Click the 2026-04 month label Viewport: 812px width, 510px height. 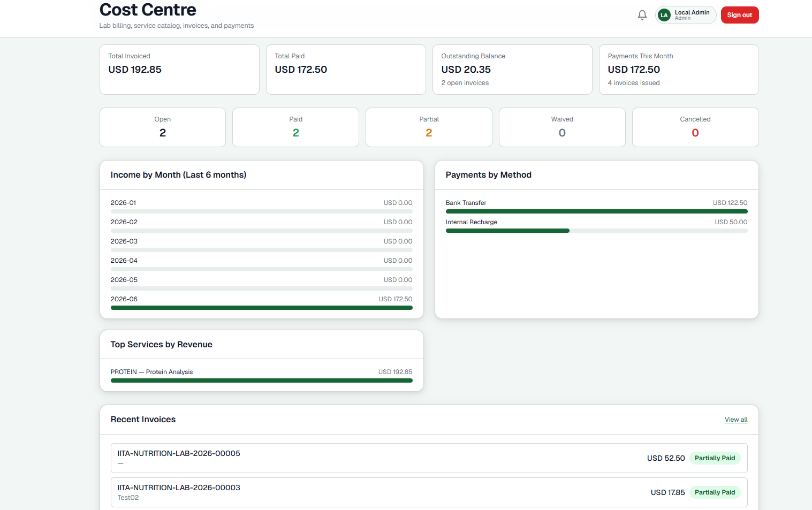coord(124,261)
